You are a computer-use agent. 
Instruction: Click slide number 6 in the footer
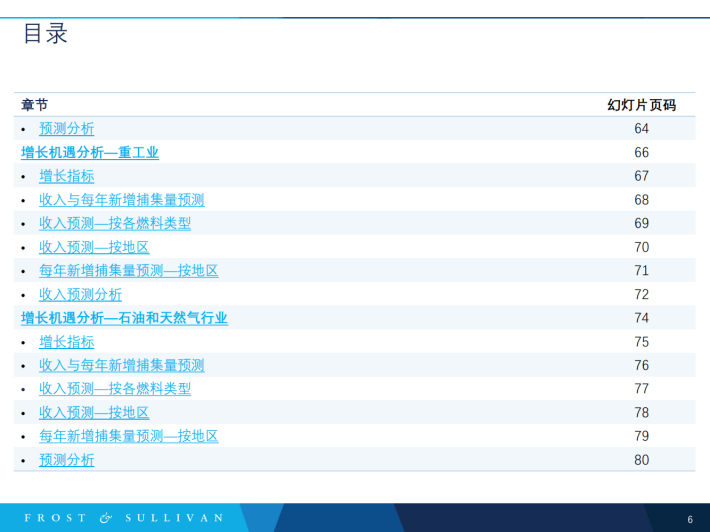pyautogui.click(x=690, y=519)
